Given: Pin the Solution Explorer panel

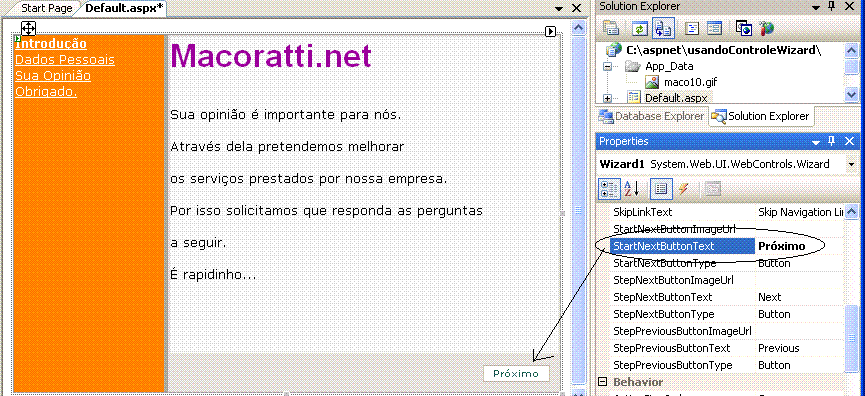Looking at the screenshot, I should pos(832,6).
